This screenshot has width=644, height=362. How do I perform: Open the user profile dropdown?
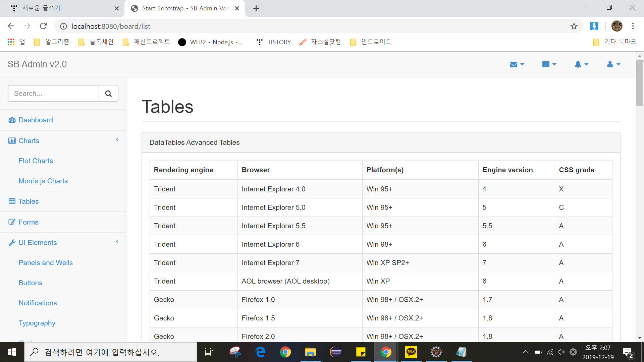pyautogui.click(x=613, y=64)
